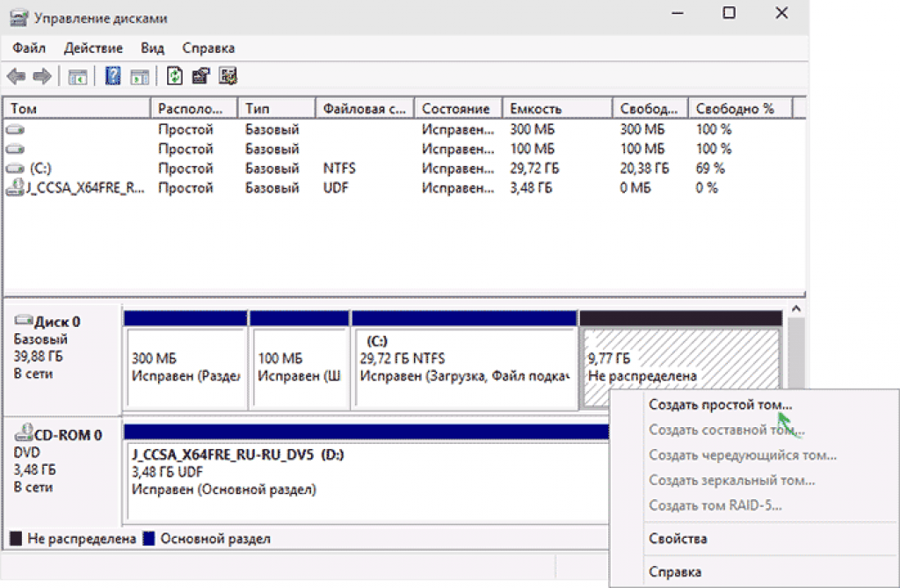Select 'Свойства' in the context menu

pyautogui.click(x=677, y=539)
